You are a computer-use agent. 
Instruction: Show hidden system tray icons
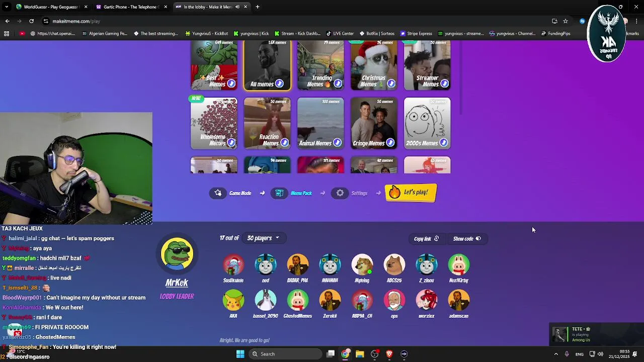click(x=556, y=354)
